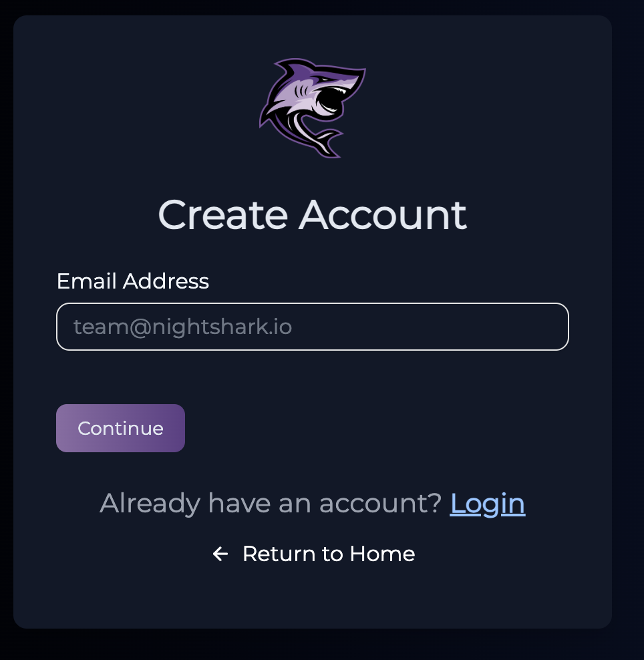Viewport: 644px width, 660px height.
Task: Focus the Email Address input field
Action: [312, 327]
